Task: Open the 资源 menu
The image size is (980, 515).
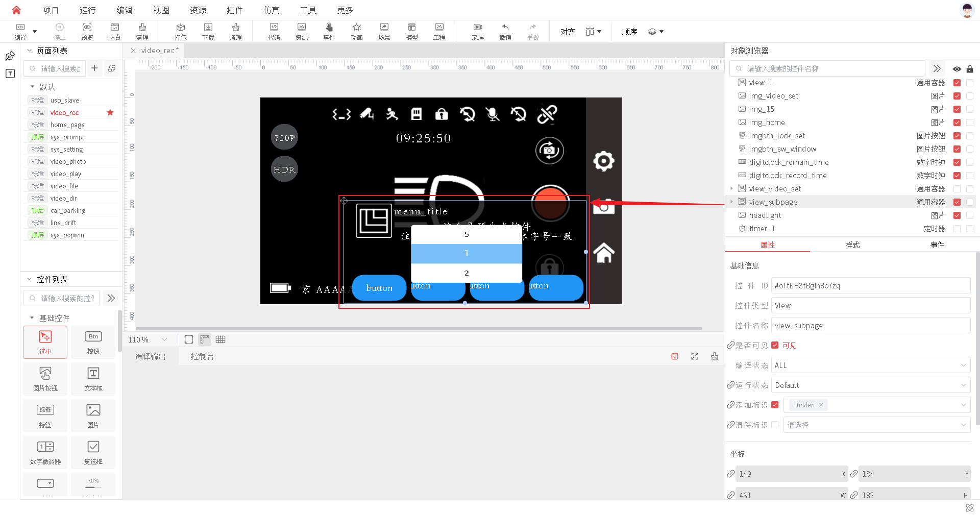Action: pos(198,10)
